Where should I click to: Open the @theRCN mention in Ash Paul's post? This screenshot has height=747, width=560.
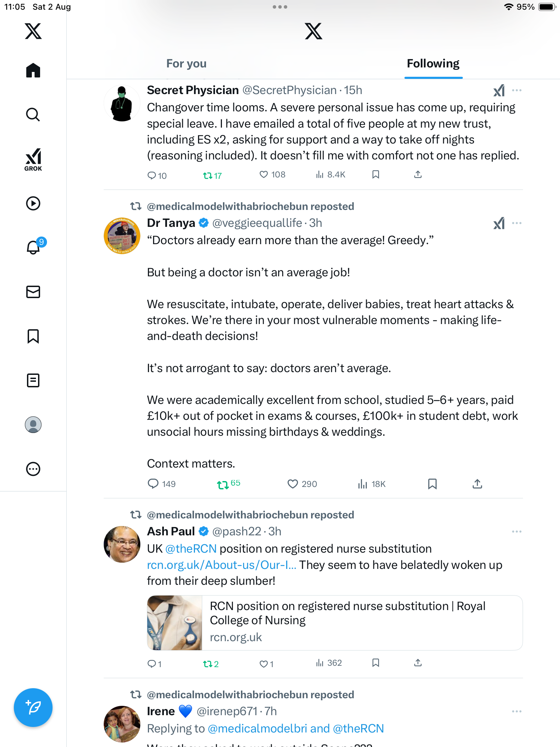coord(191,549)
